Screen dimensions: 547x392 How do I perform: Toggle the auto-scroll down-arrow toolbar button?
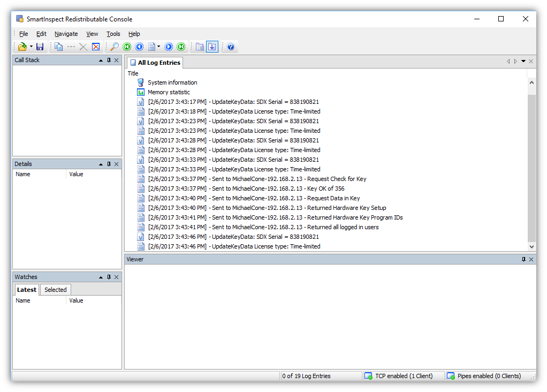click(x=212, y=47)
